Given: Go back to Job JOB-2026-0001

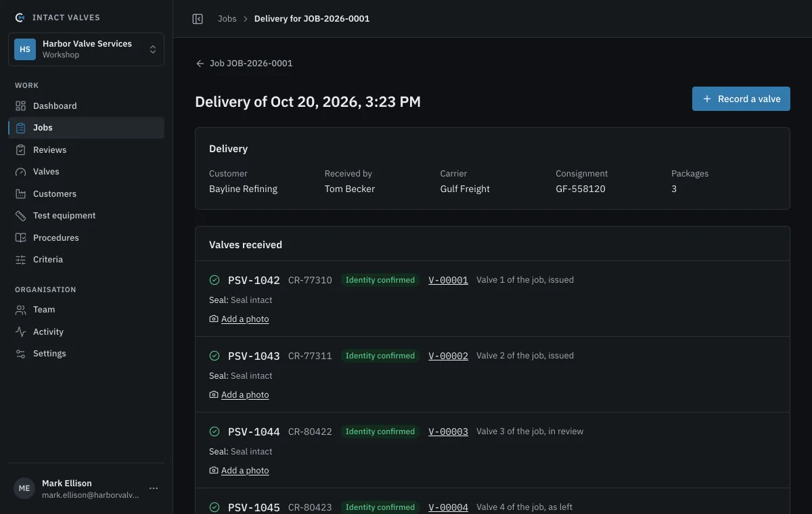Looking at the screenshot, I should pyautogui.click(x=244, y=64).
